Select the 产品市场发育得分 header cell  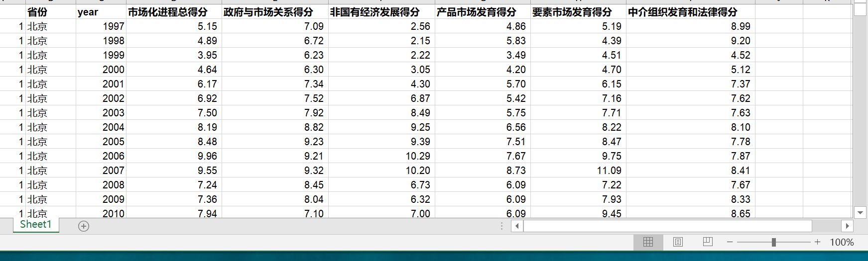(x=483, y=12)
